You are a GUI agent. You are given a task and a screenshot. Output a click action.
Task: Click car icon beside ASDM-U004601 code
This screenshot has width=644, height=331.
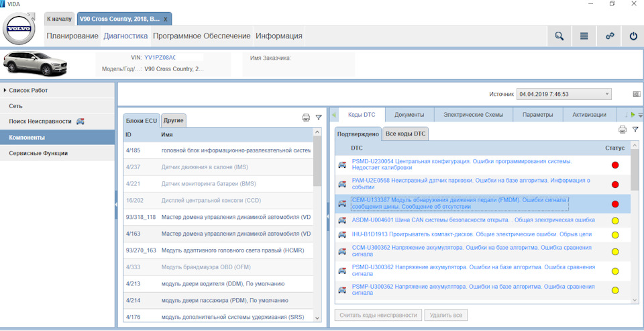(342, 220)
